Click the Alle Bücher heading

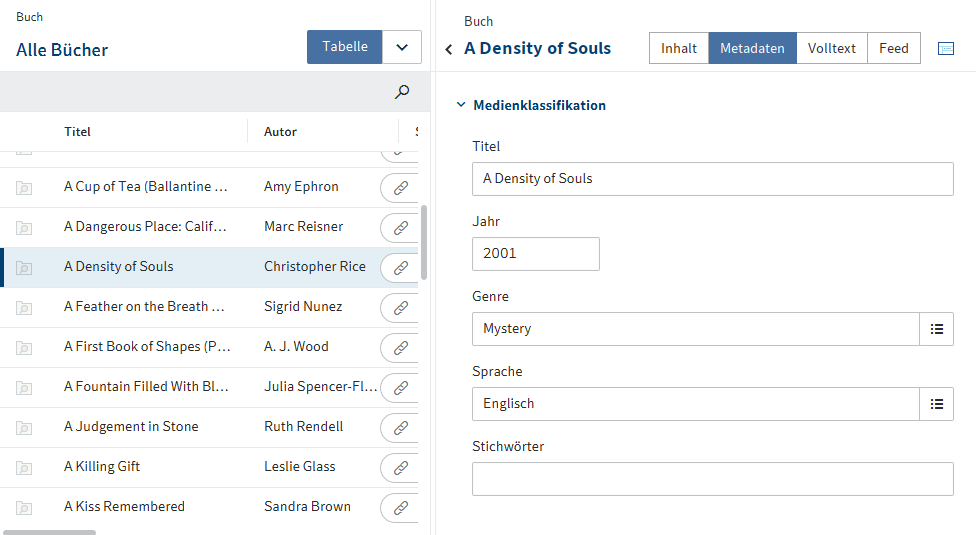pos(62,50)
